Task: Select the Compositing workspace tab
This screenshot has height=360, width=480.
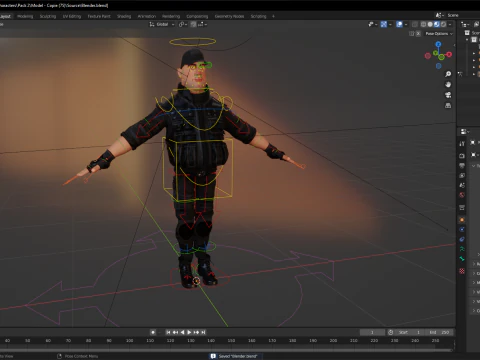Action: coord(197,16)
